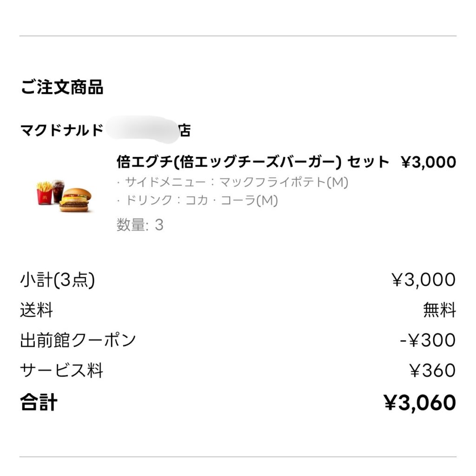Click the blurred store branch name area
The width and height of the screenshot is (476, 476).
pyautogui.click(x=141, y=129)
